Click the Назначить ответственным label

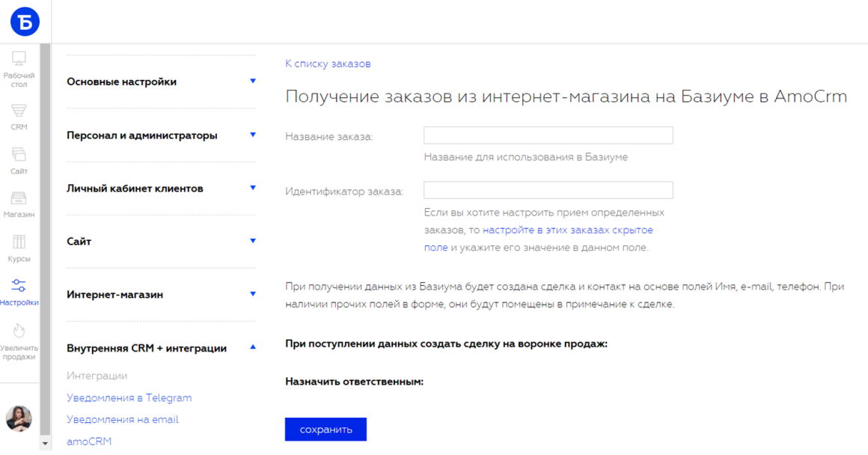click(x=354, y=382)
